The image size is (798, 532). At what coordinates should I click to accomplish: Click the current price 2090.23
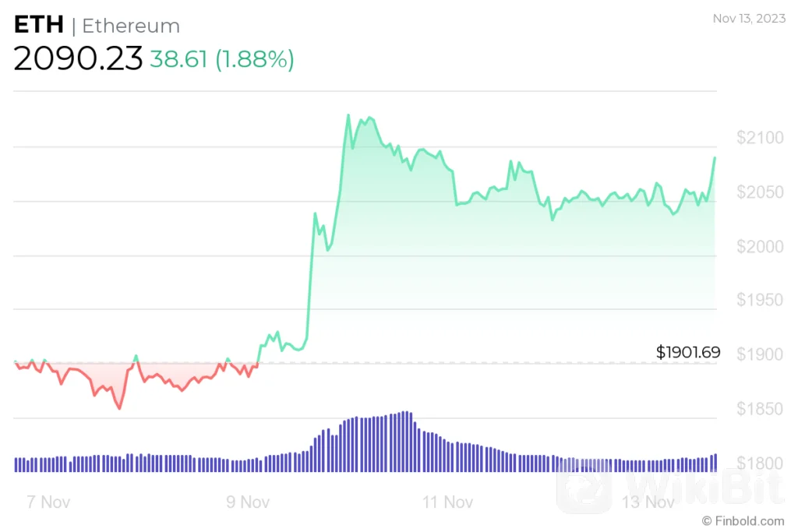[78, 58]
